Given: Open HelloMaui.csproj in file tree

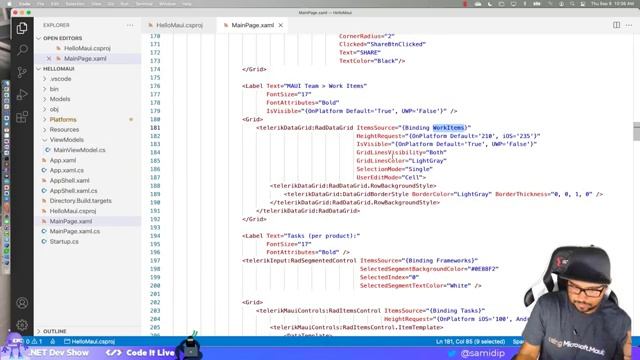Looking at the screenshot, I should click(73, 211).
